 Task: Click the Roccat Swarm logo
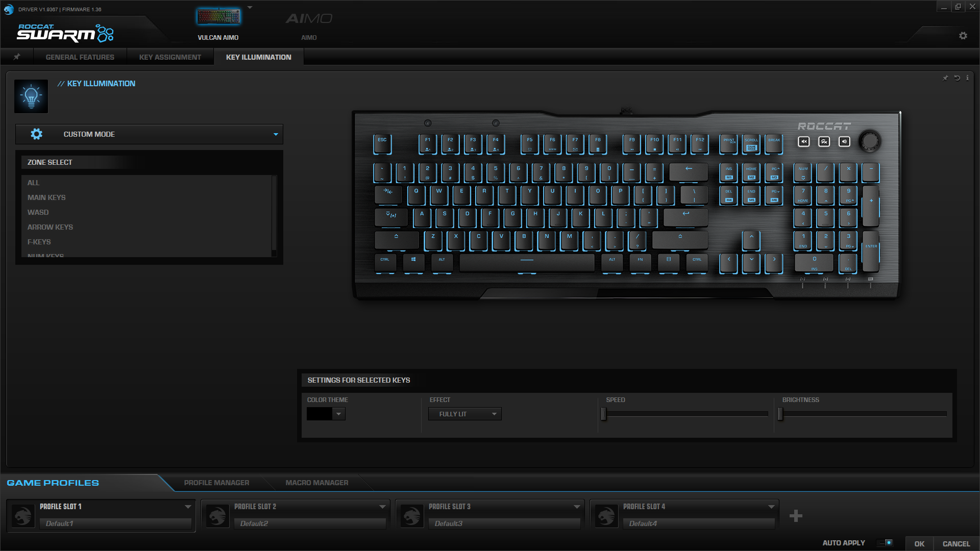click(x=65, y=33)
